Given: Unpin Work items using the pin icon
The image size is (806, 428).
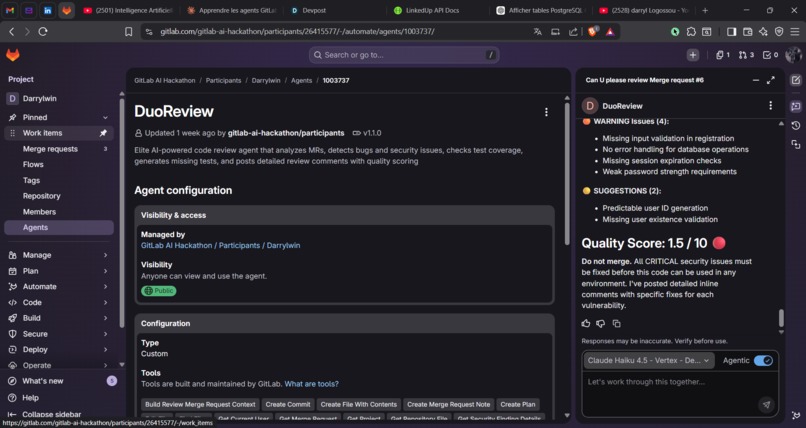Looking at the screenshot, I should pos(103,133).
